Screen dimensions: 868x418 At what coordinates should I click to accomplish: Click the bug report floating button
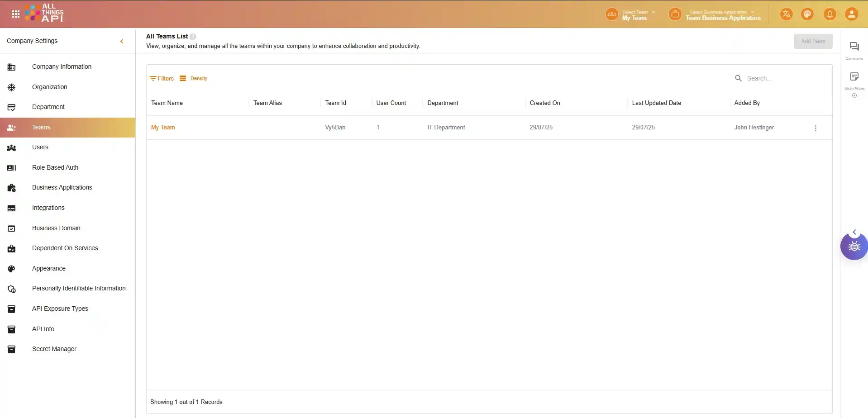point(854,247)
